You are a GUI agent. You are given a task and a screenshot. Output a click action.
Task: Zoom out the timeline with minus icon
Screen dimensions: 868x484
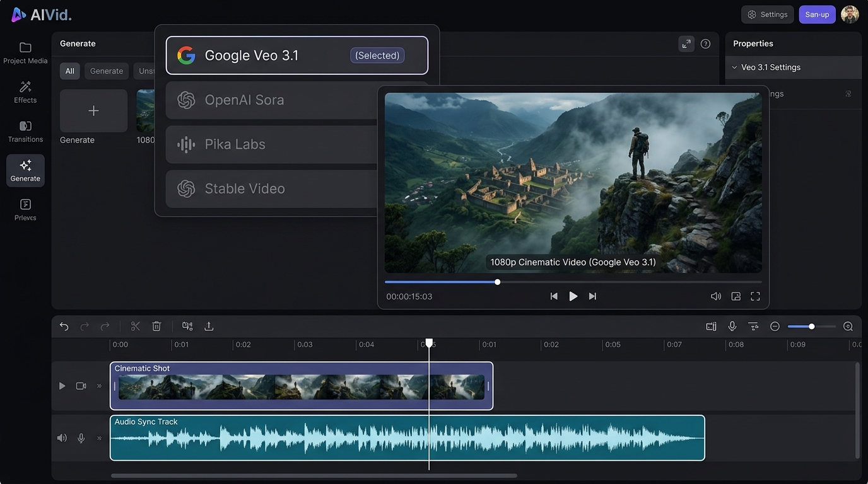tap(775, 326)
